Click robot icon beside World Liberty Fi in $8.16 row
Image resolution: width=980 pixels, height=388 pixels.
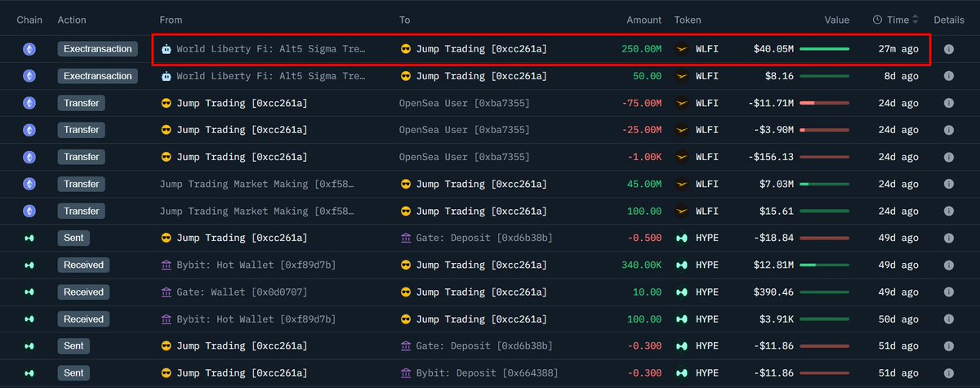point(167,76)
